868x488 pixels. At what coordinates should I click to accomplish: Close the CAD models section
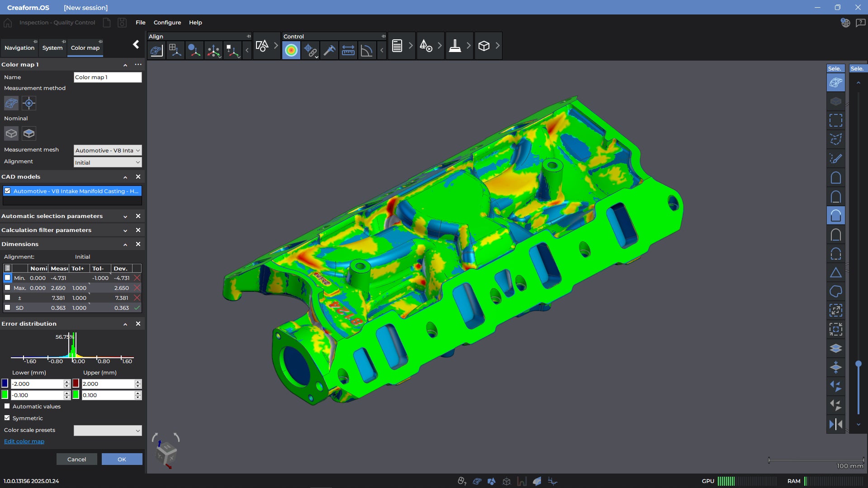[138, 177]
